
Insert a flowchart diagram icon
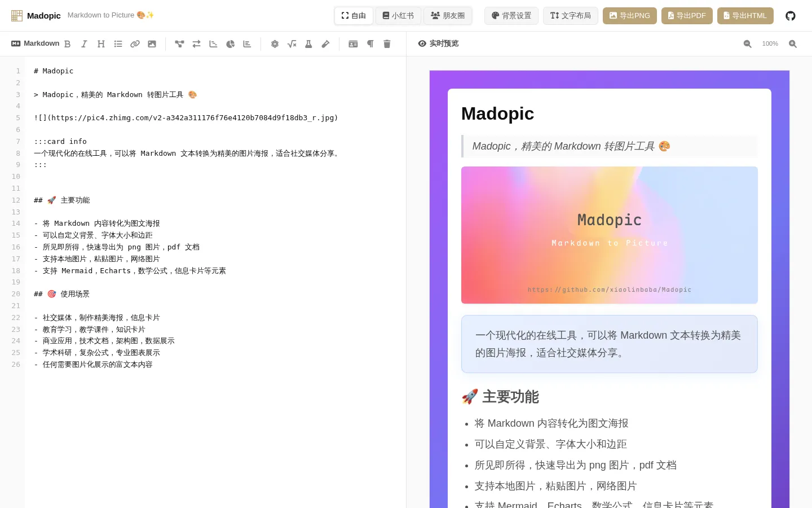(179, 44)
